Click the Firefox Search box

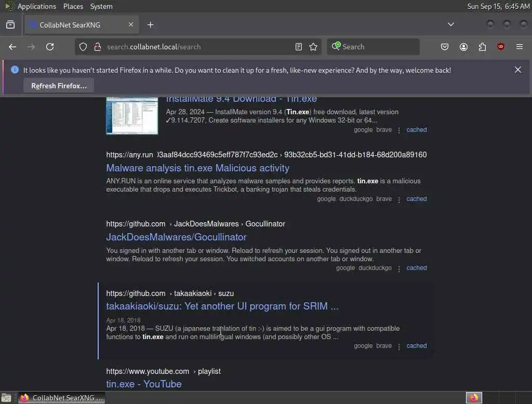click(x=373, y=47)
